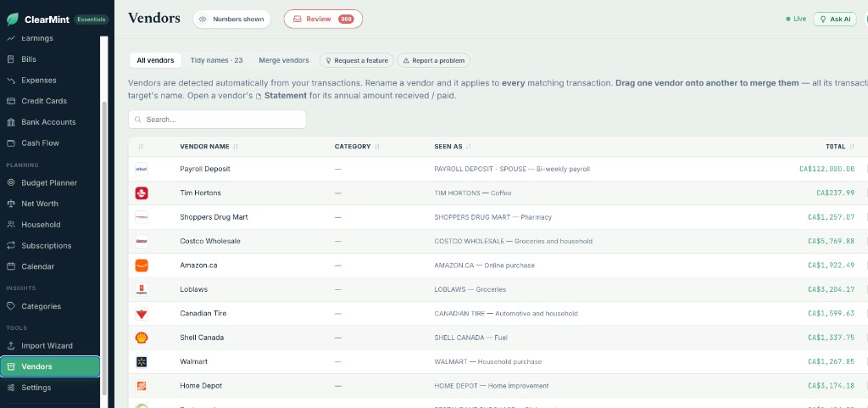Viewport: 868px width, 408px height.
Task: Click the Review badge count 308
Action: pyautogui.click(x=346, y=19)
